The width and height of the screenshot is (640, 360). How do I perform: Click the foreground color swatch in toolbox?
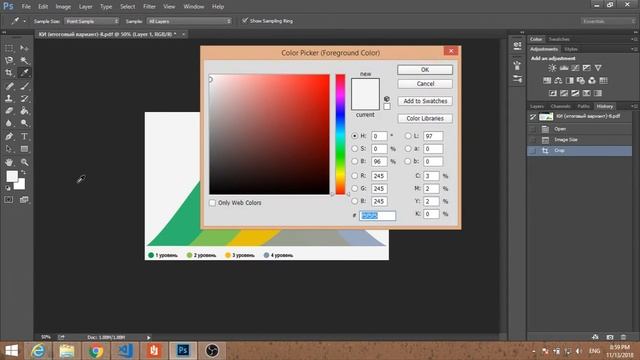12,176
